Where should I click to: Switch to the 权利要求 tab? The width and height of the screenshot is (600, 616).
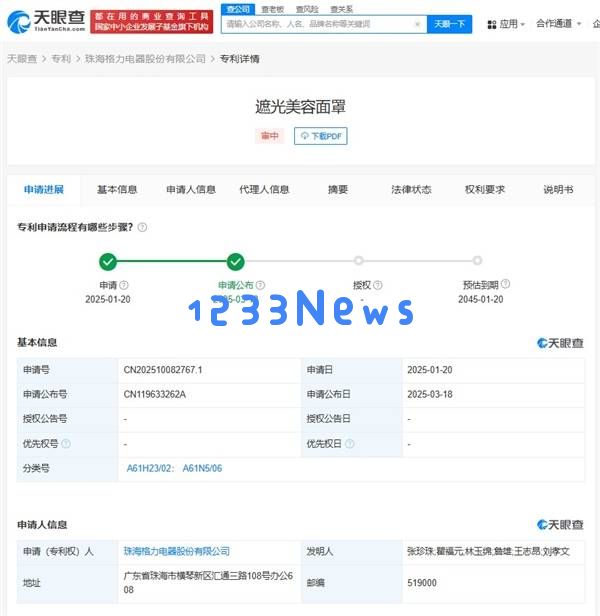coord(484,189)
